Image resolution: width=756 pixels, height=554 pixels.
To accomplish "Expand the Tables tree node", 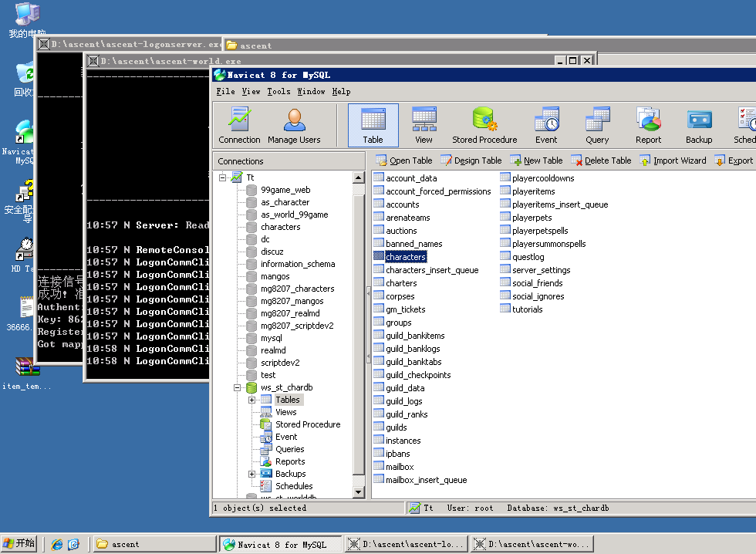I will 251,400.
